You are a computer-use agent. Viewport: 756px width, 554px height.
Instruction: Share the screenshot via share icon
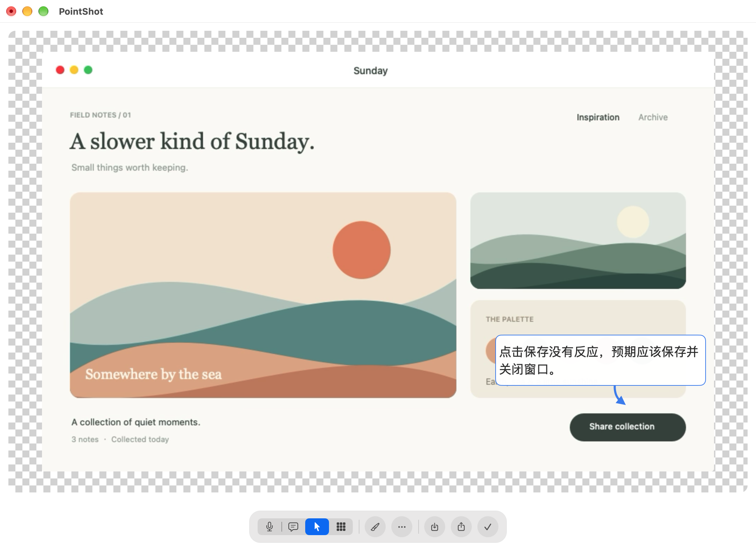coord(461,527)
